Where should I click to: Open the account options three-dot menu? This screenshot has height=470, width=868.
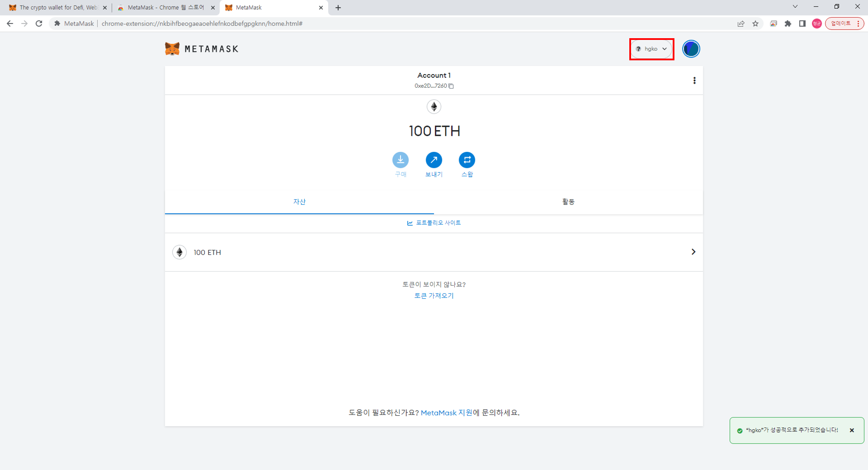point(694,81)
